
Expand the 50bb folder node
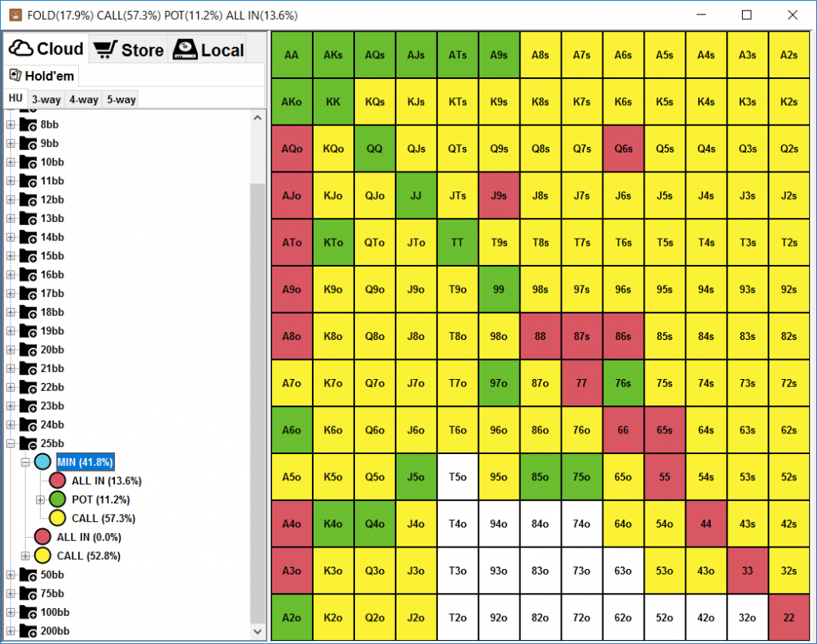click(x=10, y=575)
